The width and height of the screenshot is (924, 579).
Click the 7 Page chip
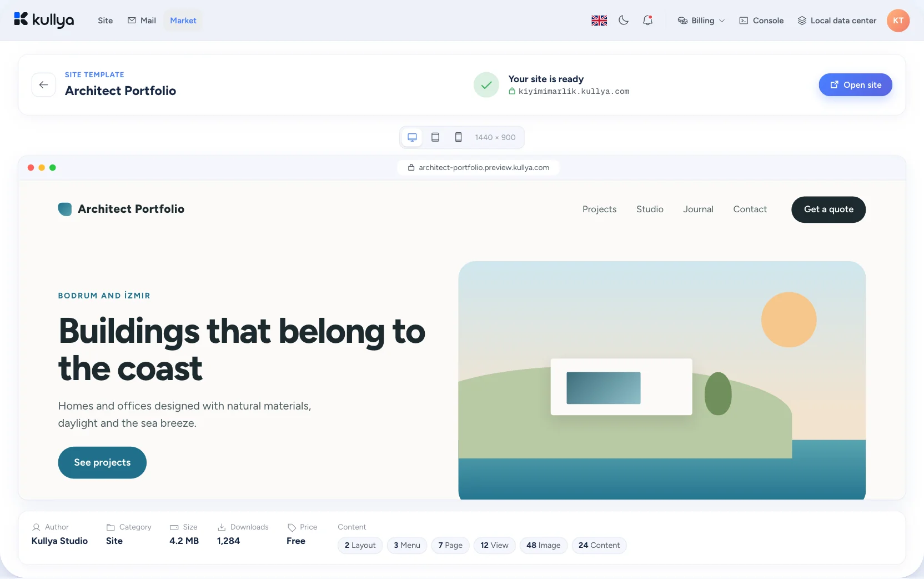[x=450, y=546]
